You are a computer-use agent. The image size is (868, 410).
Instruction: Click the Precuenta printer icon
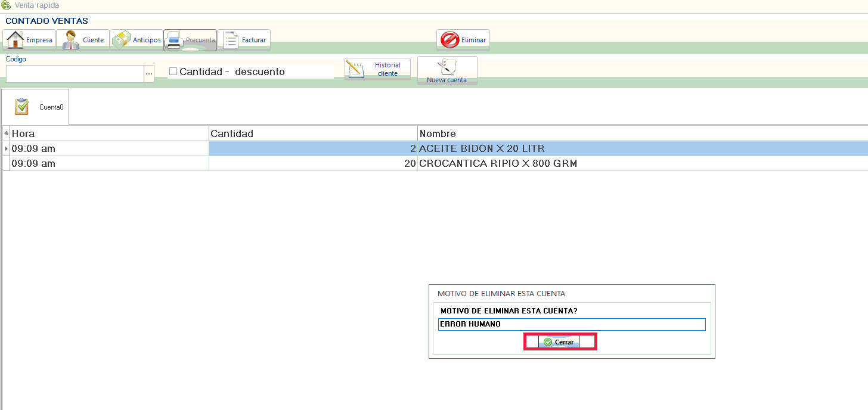coord(174,40)
